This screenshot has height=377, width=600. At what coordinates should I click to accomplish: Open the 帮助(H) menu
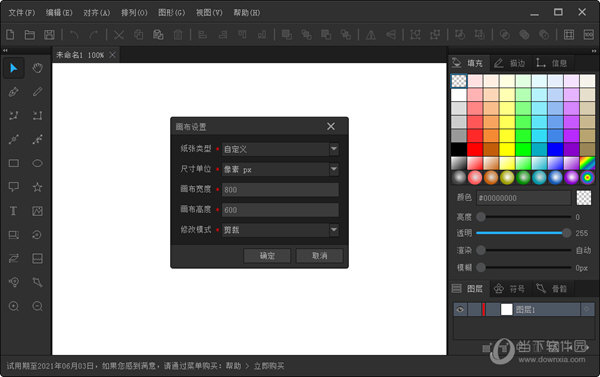tap(247, 13)
